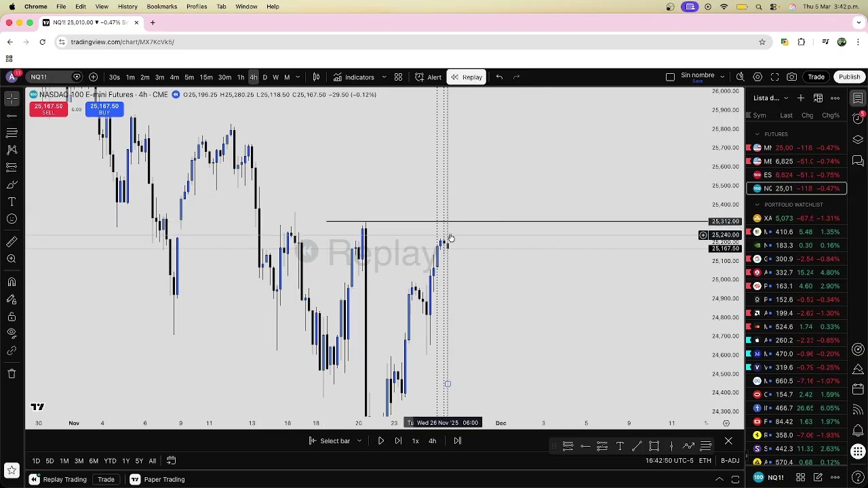
Task: Add symbol with the plus compare button
Action: (94, 77)
